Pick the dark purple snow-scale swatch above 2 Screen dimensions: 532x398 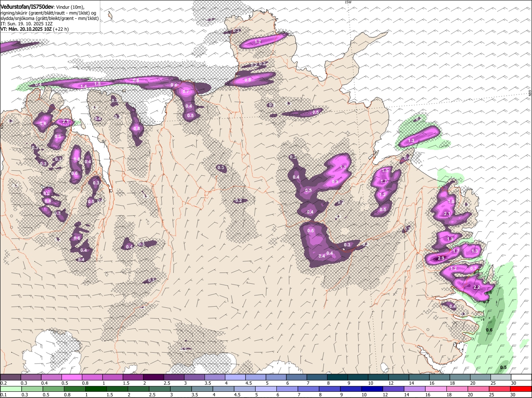coord(153,377)
